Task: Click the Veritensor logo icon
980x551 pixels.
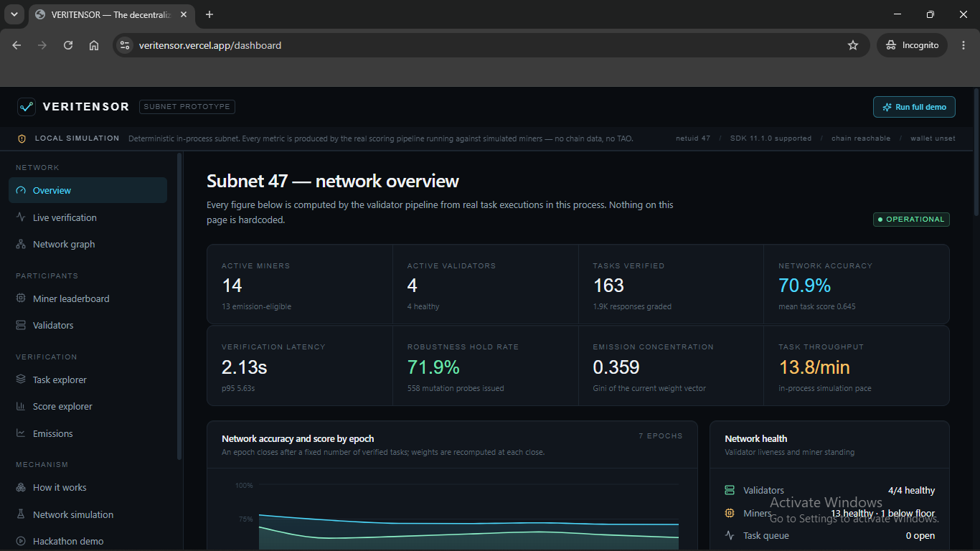Action: point(27,107)
